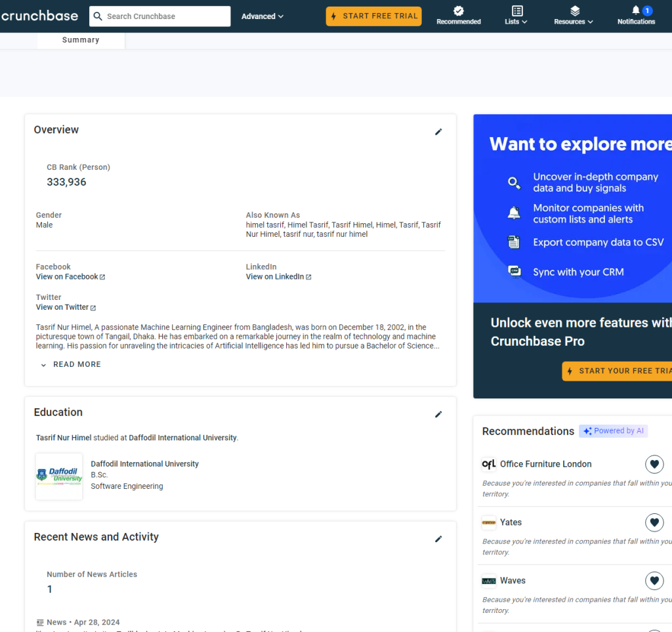
Task: Open Daffodil International University entry title
Action: pyautogui.click(x=145, y=463)
